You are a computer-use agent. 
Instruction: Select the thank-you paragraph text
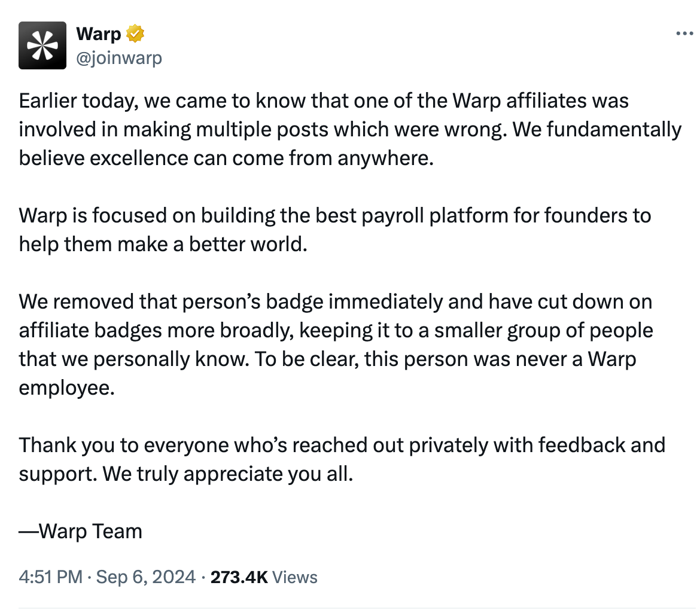(x=341, y=459)
